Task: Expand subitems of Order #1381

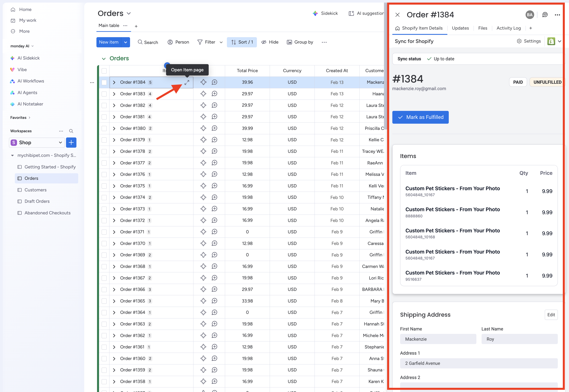Action: pyautogui.click(x=114, y=117)
